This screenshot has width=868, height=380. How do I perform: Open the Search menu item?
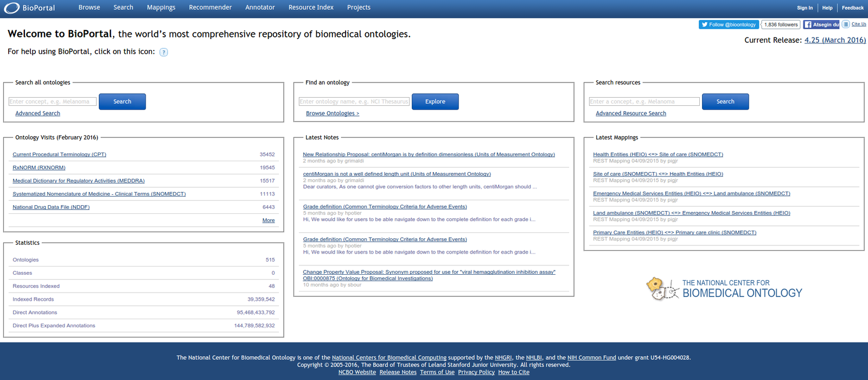click(x=123, y=8)
